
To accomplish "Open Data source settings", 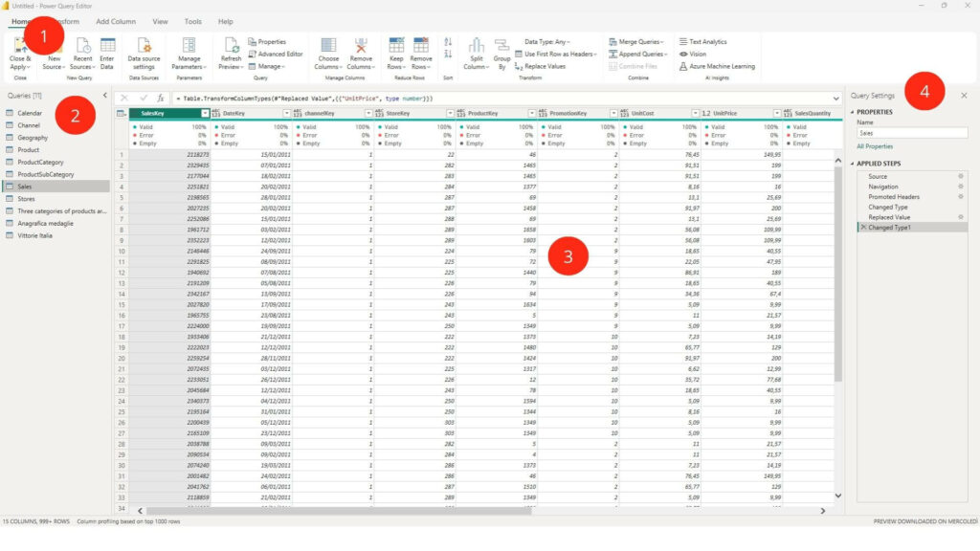I will click(x=144, y=54).
